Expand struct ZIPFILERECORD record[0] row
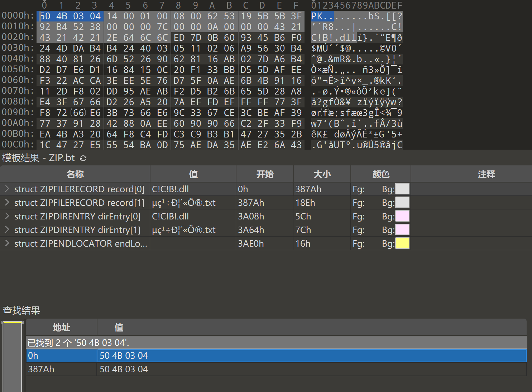The image size is (532, 392). pyautogui.click(x=7, y=189)
